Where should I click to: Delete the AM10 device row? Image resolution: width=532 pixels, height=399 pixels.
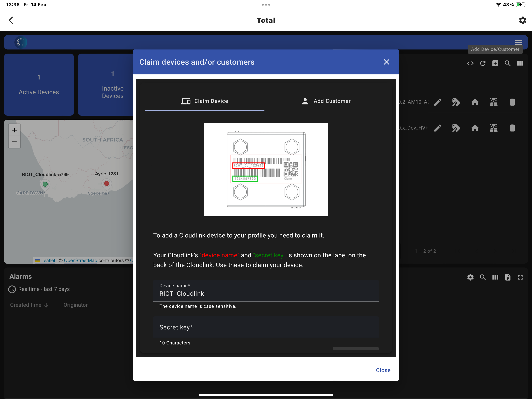coord(512,102)
